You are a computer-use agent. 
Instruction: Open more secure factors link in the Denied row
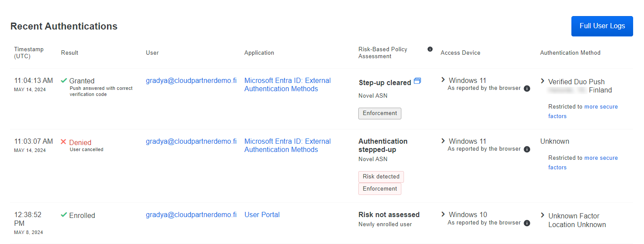(601, 158)
